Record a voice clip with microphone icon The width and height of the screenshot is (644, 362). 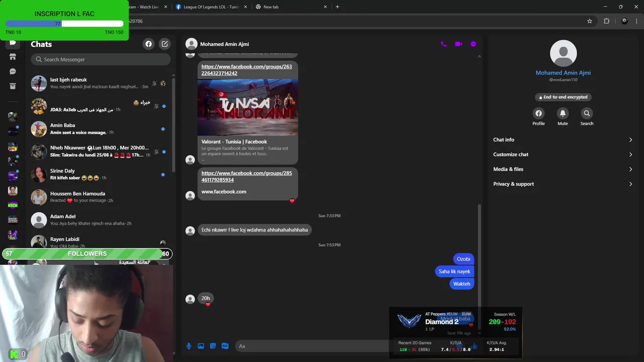click(x=189, y=346)
